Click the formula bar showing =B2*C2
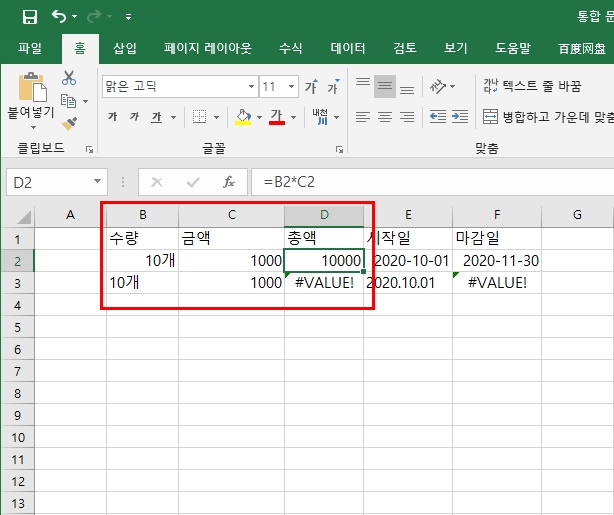This screenshot has width=614, height=515. (433, 182)
